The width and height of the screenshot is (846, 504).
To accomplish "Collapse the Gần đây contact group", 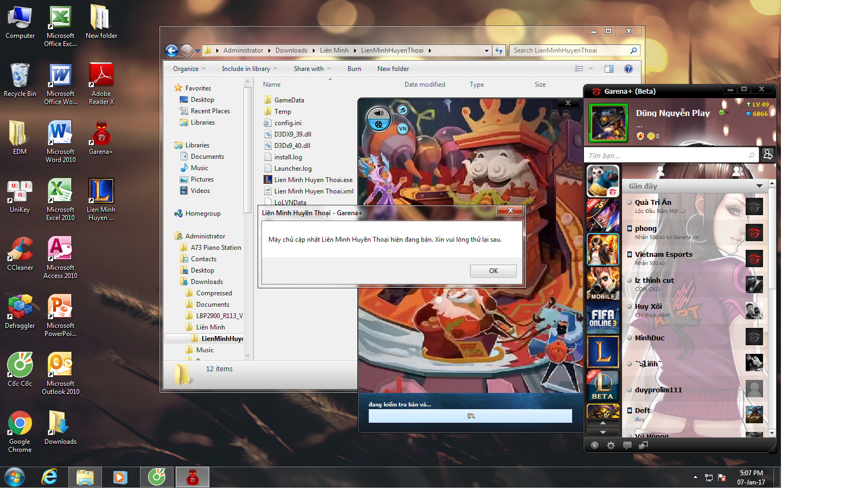I will coord(759,186).
